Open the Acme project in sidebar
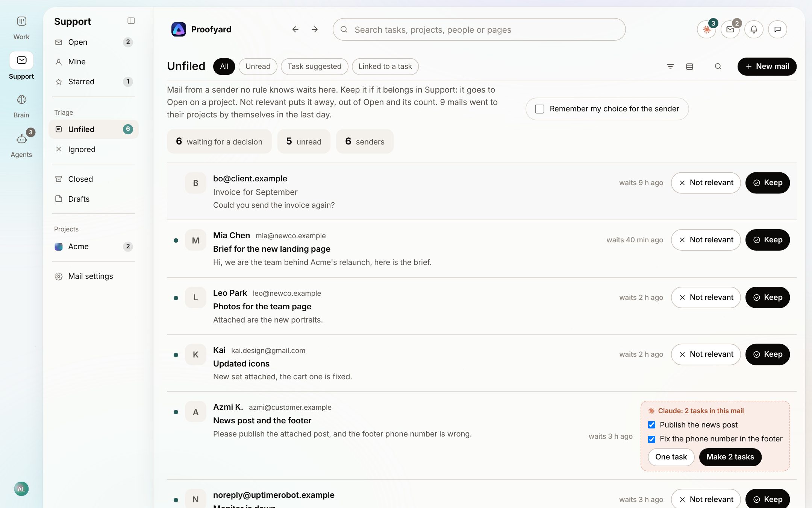Screen dimensions: 812x508 tap(94, 246)
